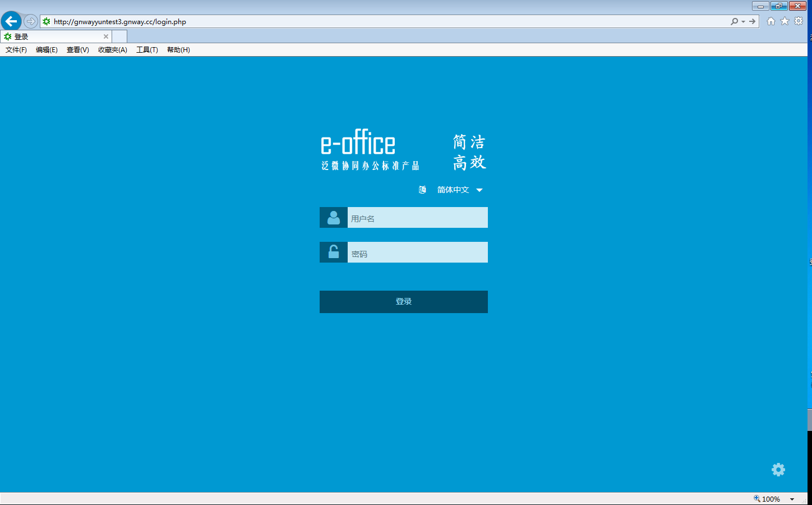Open the 帮助(H) menu
This screenshot has height=505, width=812.
[x=178, y=50]
